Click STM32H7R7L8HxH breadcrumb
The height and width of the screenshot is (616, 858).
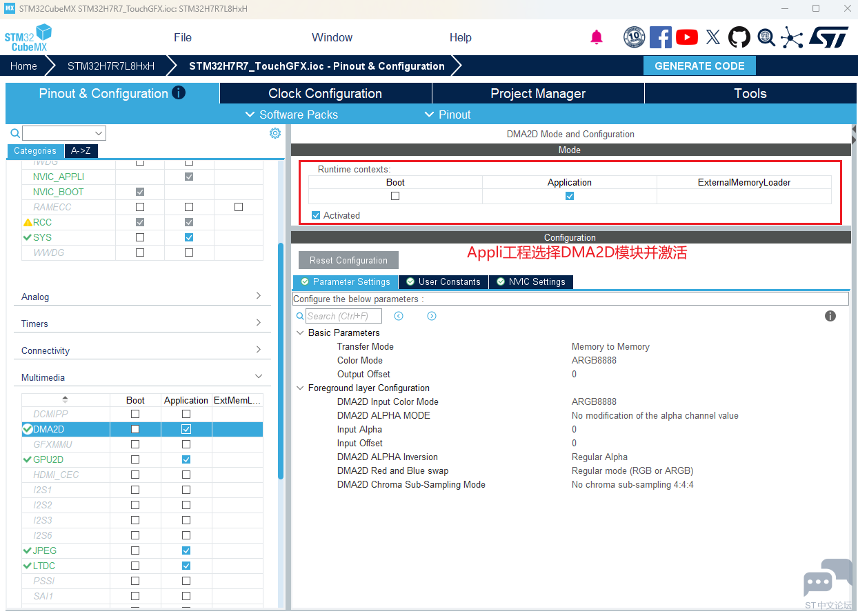click(111, 66)
